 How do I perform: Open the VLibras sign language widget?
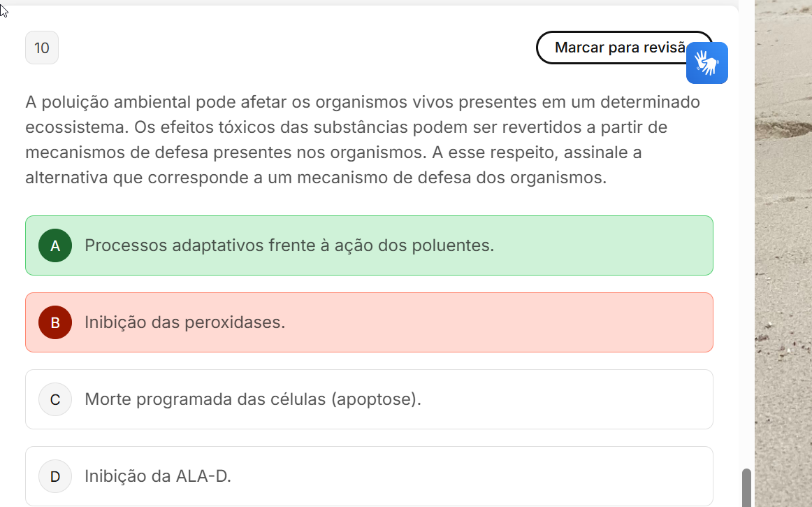(x=707, y=63)
